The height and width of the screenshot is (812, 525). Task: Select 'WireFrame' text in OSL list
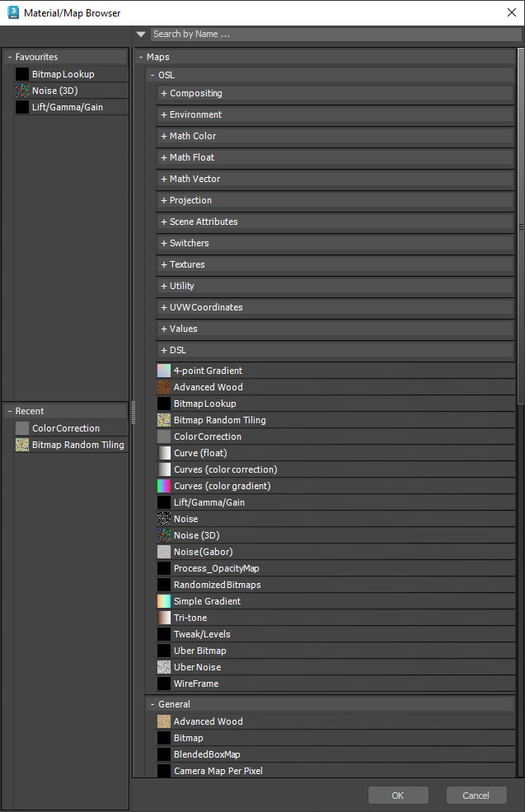click(x=196, y=684)
